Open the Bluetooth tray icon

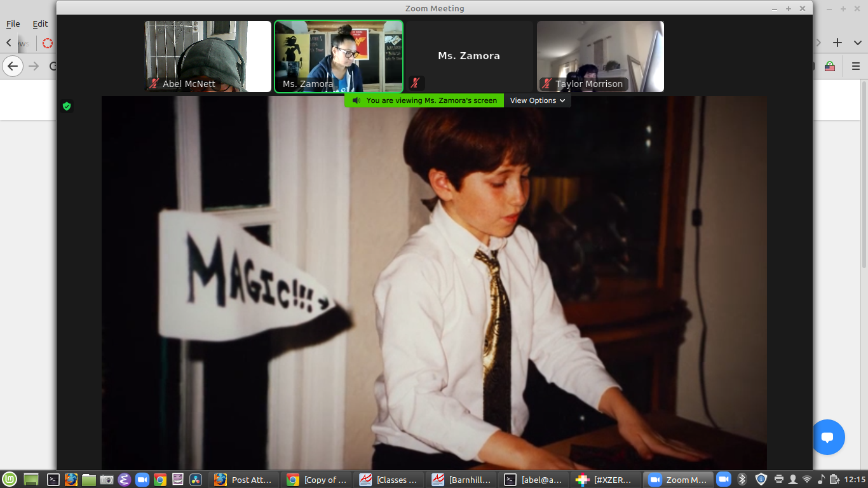pos(742,480)
